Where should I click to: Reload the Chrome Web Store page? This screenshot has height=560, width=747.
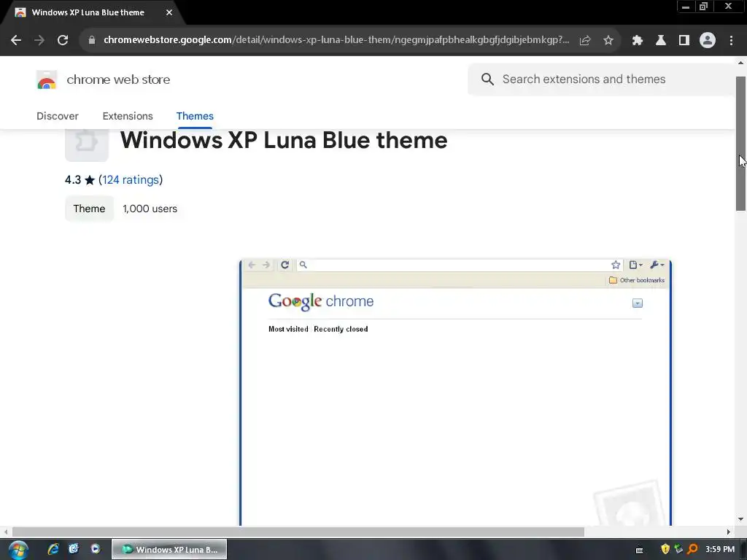(63, 40)
